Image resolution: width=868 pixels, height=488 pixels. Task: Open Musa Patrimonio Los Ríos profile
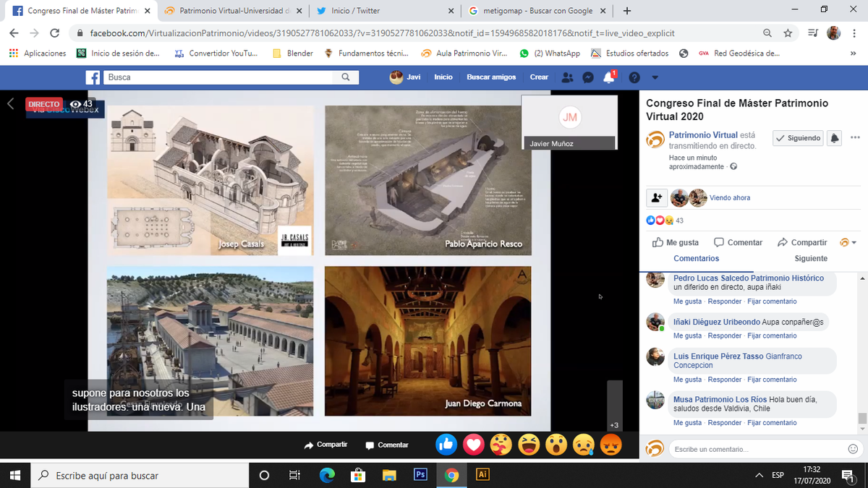click(x=720, y=400)
